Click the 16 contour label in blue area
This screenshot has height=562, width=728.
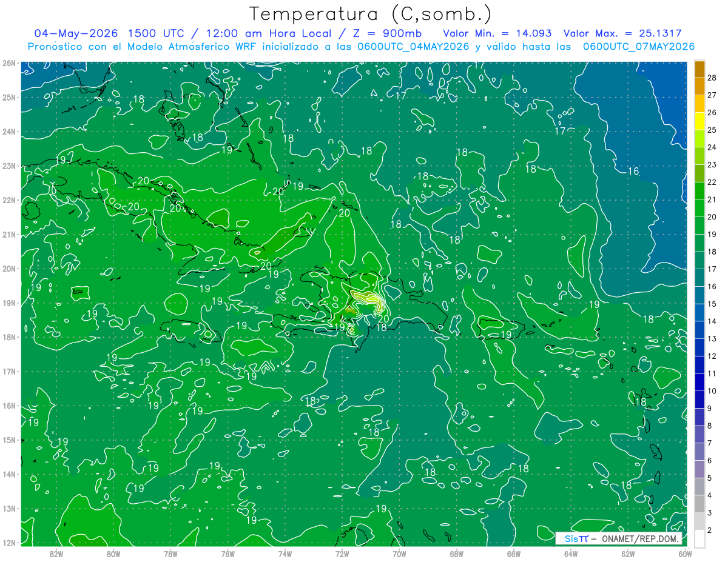[633, 172]
